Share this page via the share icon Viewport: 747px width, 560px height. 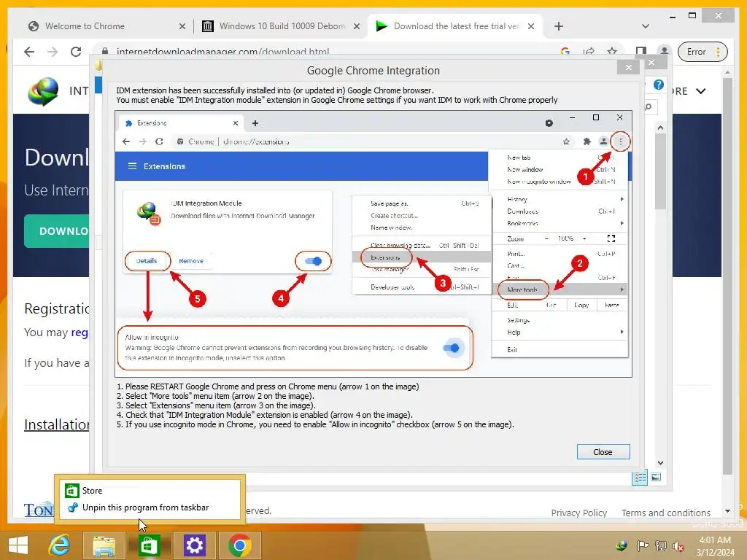(589, 51)
